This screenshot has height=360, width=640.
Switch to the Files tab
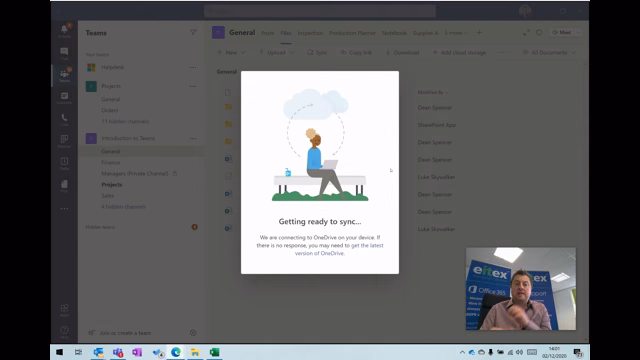286,33
